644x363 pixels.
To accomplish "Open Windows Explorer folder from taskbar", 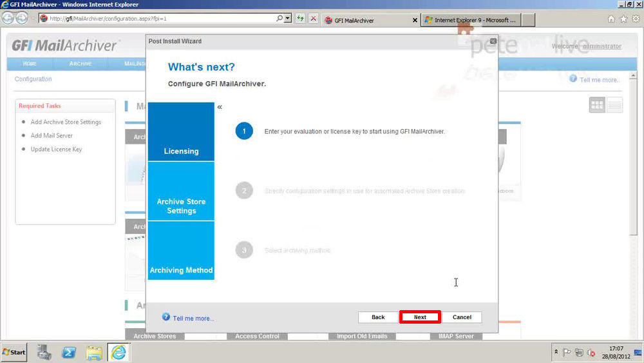I will (93, 352).
